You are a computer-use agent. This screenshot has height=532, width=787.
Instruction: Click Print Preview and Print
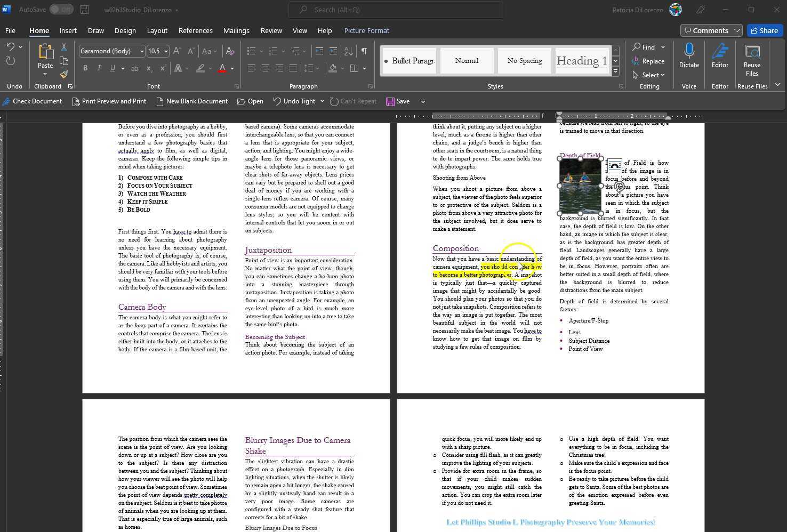109,101
